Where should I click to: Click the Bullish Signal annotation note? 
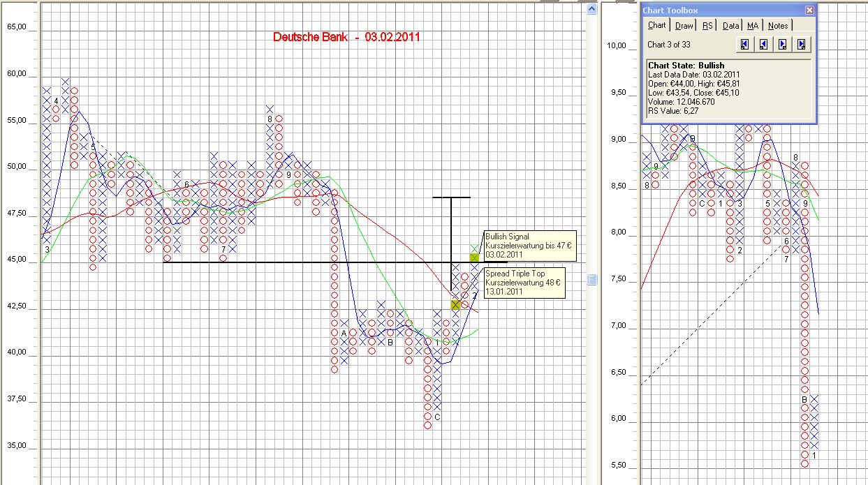[529, 246]
